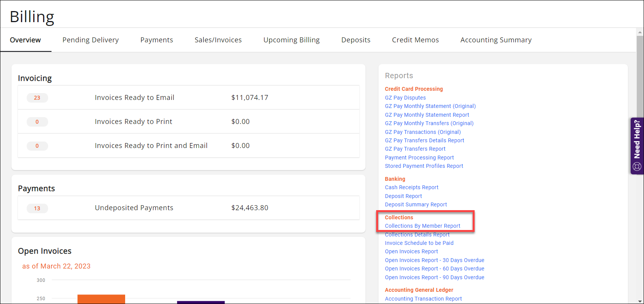Image resolution: width=644 pixels, height=304 pixels.
Task: Click the Need Help lifebuoy icon
Action: point(637,166)
